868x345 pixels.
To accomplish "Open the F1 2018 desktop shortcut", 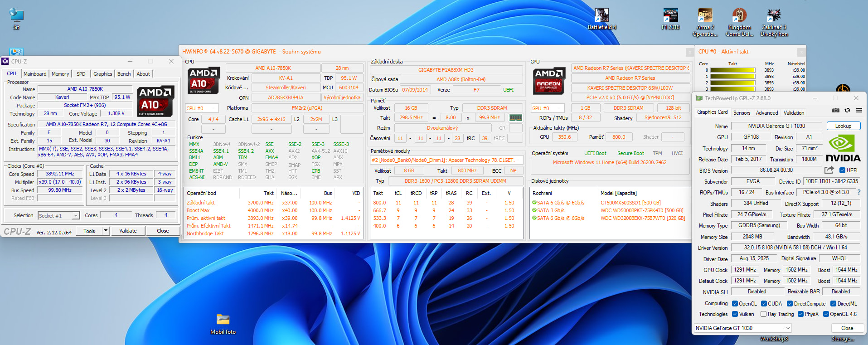I will click(670, 19).
